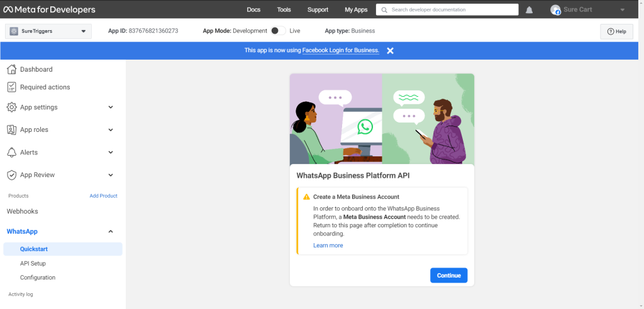Viewport: 644px width, 309px height.
Task: Click the Required actions checklist icon
Action: pyautogui.click(x=12, y=87)
